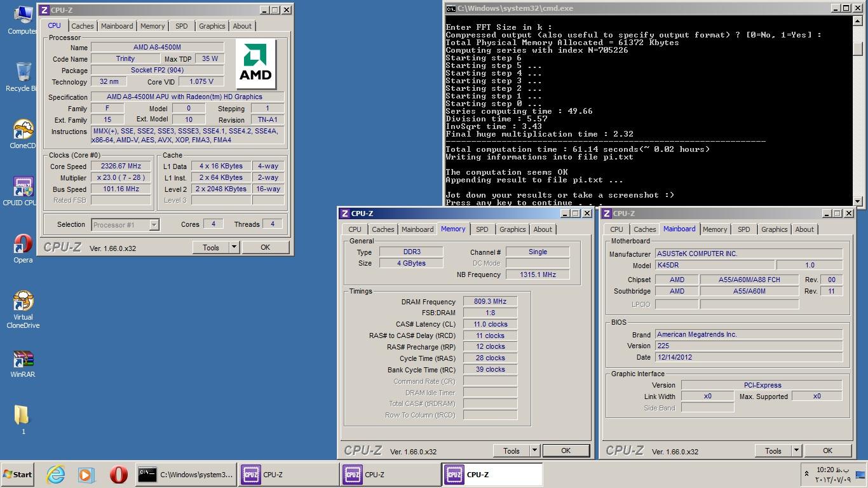868x488 pixels.
Task: Open the Processor #1 selection dropdown
Action: (125, 224)
